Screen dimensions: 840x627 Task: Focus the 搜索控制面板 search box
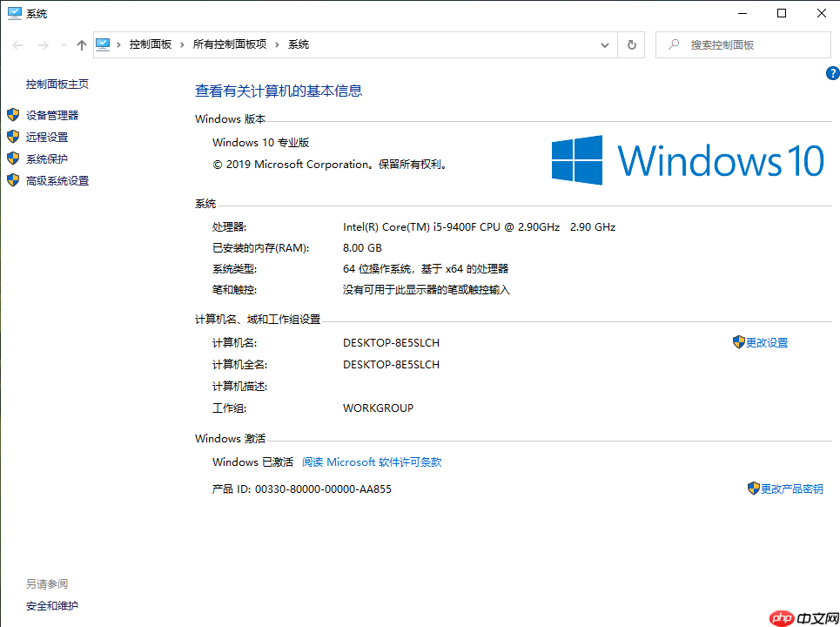pyautogui.click(x=743, y=45)
